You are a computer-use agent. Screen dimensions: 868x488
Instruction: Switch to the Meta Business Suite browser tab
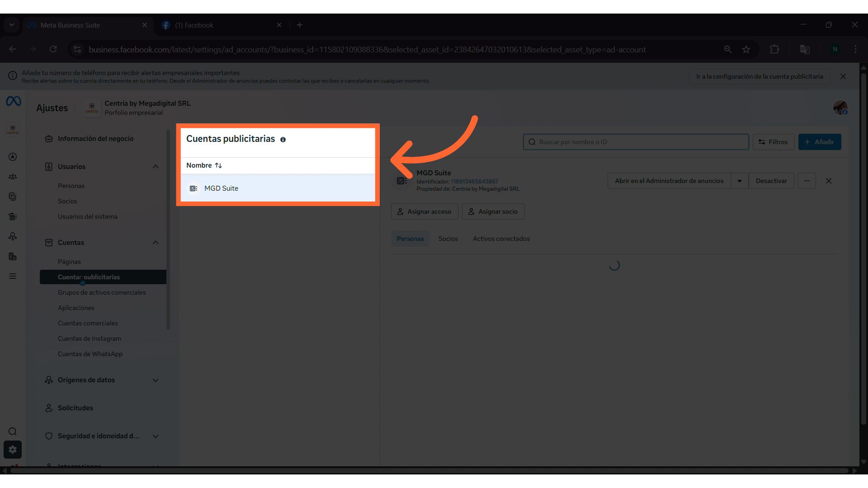click(88, 25)
